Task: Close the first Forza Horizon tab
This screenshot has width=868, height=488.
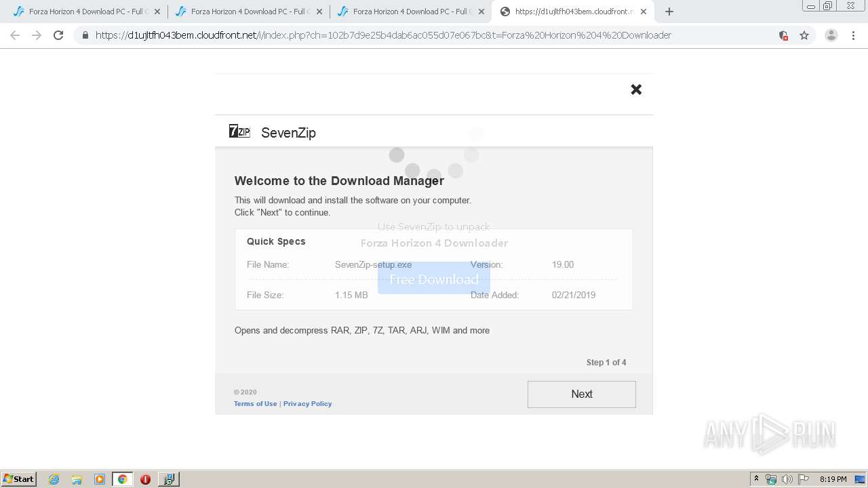Action: pyautogui.click(x=157, y=12)
